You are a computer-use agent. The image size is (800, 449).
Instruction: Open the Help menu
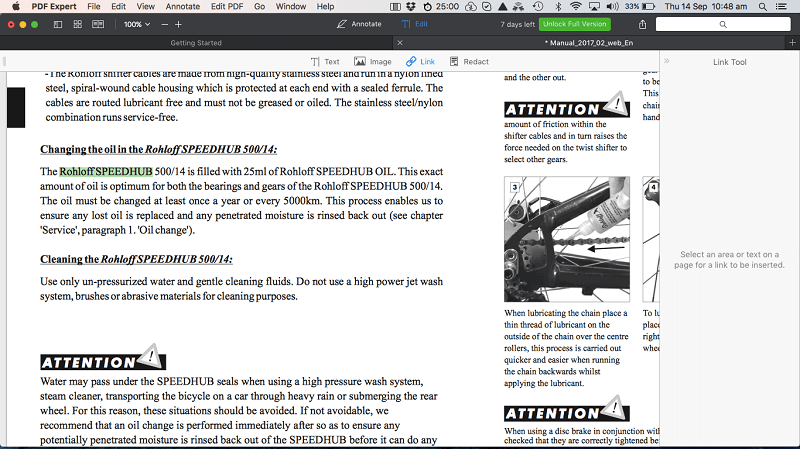point(326,7)
